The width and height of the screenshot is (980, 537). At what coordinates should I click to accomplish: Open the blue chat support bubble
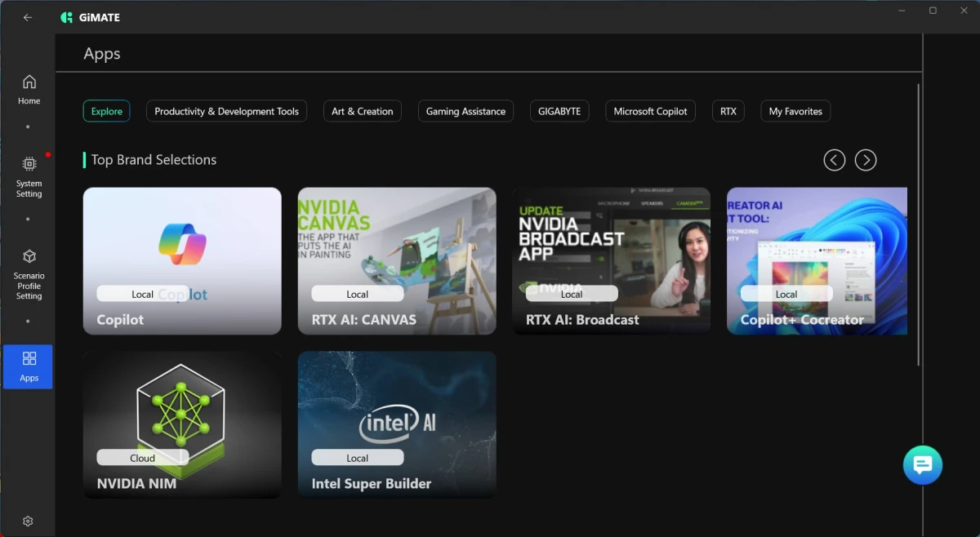(x=923, y=465)
